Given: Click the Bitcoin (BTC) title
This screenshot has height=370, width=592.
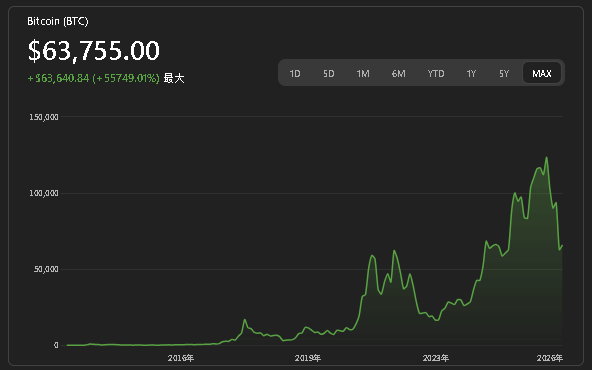Looking at the screenshot, I should coord(58,21).
